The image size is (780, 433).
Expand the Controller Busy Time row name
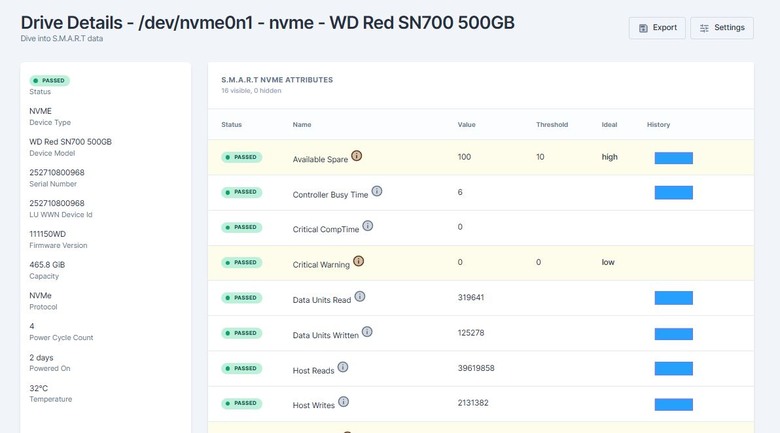click(330, 195)
